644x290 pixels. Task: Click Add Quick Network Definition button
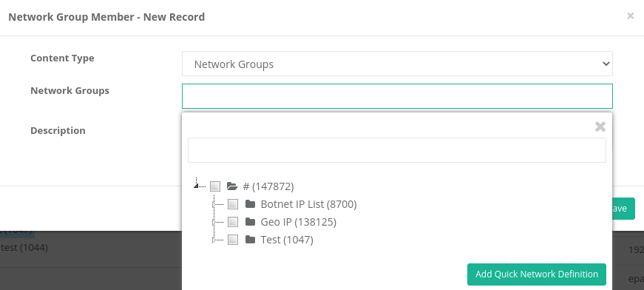tap(536, 274)
